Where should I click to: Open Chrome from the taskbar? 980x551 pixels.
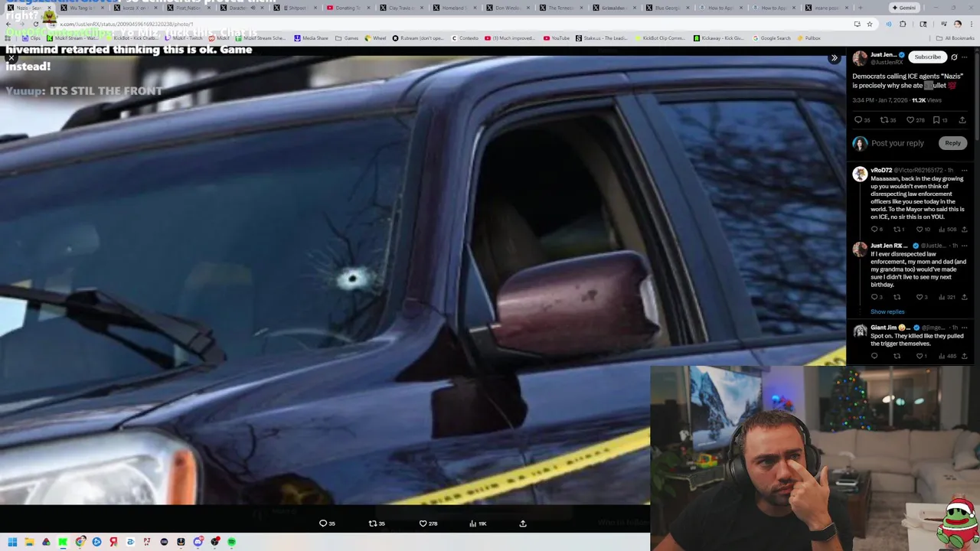[x=80, y=542]
